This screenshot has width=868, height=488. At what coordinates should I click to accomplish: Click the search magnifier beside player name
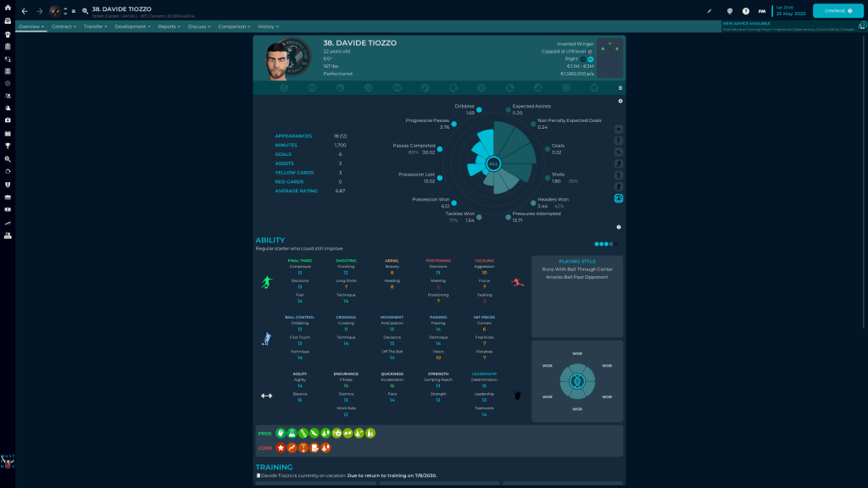click(x=85, y=11)
